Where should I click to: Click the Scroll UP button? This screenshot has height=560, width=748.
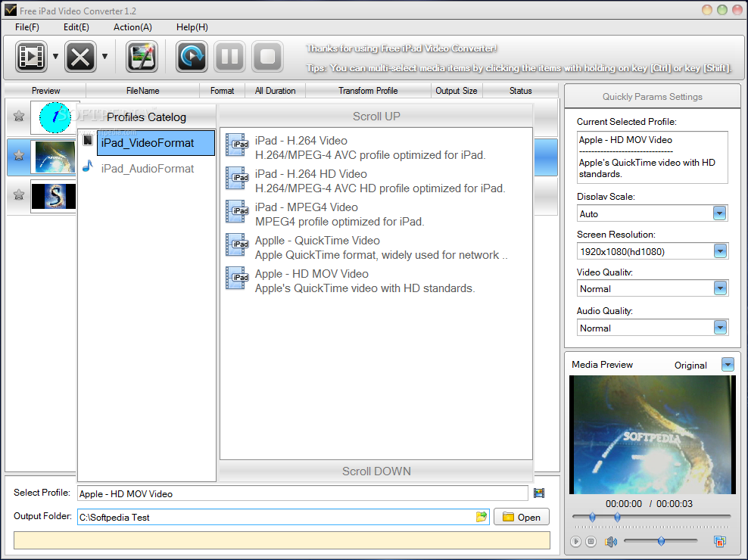point(376,117)
